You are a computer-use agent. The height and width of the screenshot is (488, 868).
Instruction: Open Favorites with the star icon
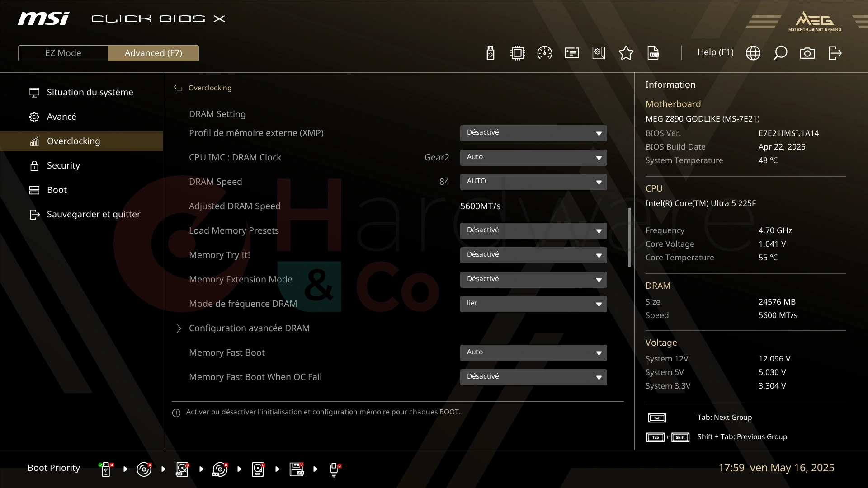pyautogui.click(x=626, y=53)
